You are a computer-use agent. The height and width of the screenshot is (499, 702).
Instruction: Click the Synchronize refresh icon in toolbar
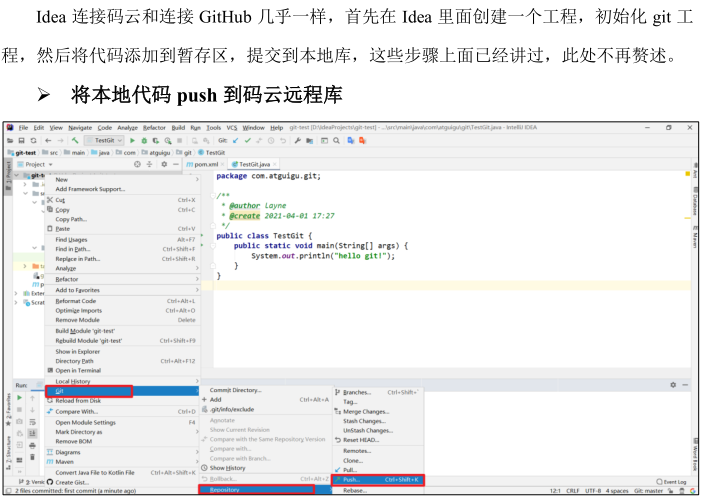coord(33,141)
